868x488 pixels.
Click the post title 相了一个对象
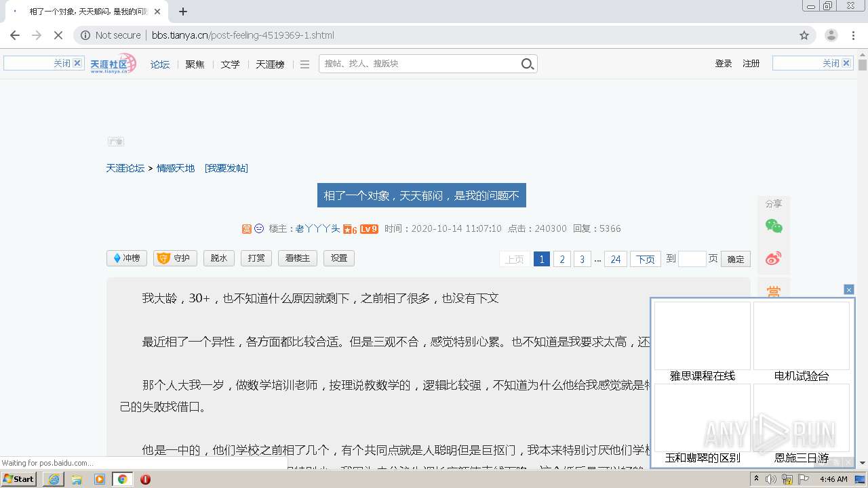point(422,195)
